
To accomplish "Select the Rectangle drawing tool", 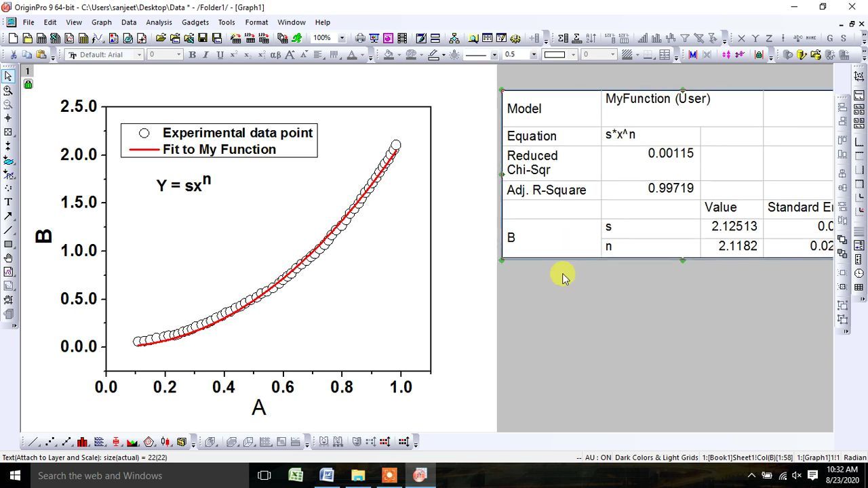I will click(8, 244).
